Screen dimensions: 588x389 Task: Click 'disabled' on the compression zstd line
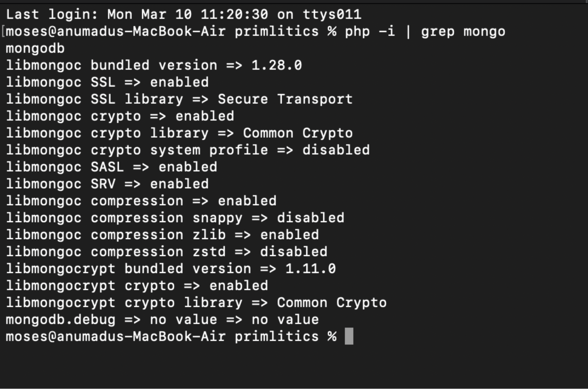[x=294, y=252]
